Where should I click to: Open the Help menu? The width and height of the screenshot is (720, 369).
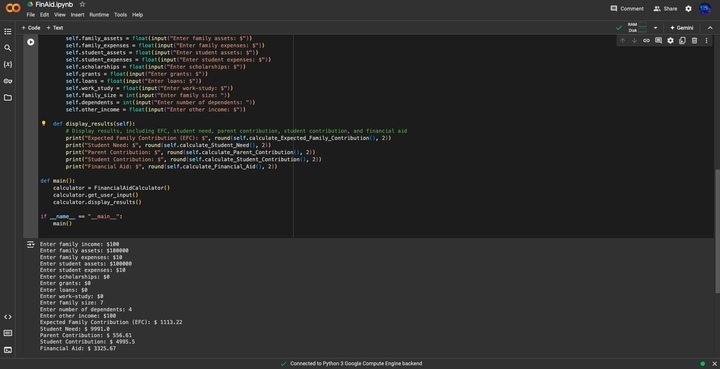(x=137, y=15)
